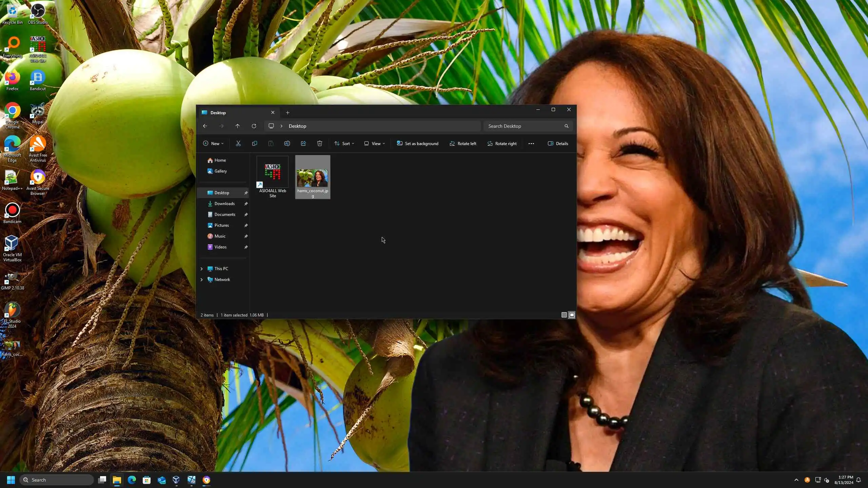Viewport: 868px width, 488px height.
Task: Click the Copy icon in toolbar
Action: pyautogui.click(x=255, y=143)
